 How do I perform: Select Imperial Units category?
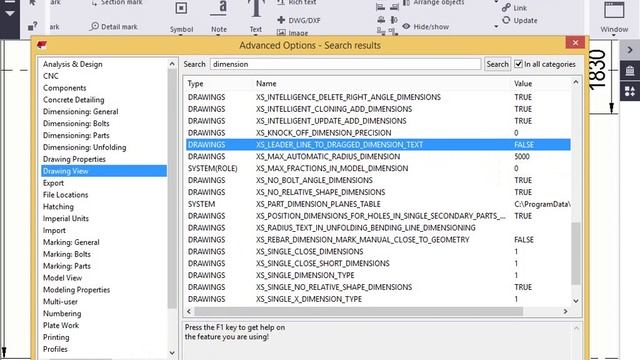tap(66, 218)
